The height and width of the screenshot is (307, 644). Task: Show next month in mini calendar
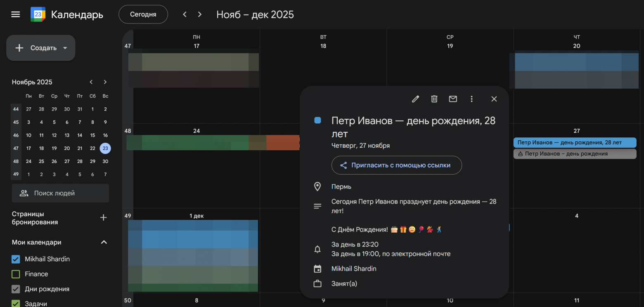pyautogui.click(x=105, y=82)
